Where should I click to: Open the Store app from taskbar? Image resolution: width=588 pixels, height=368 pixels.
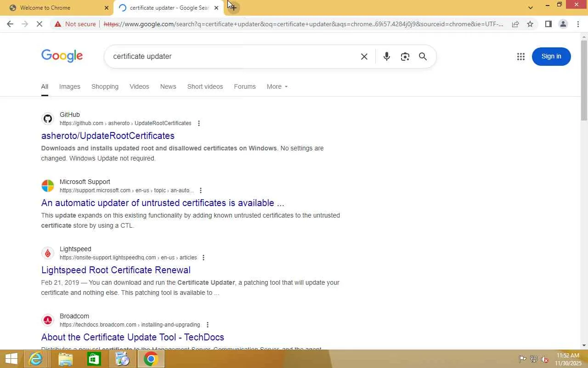point(94,359)
